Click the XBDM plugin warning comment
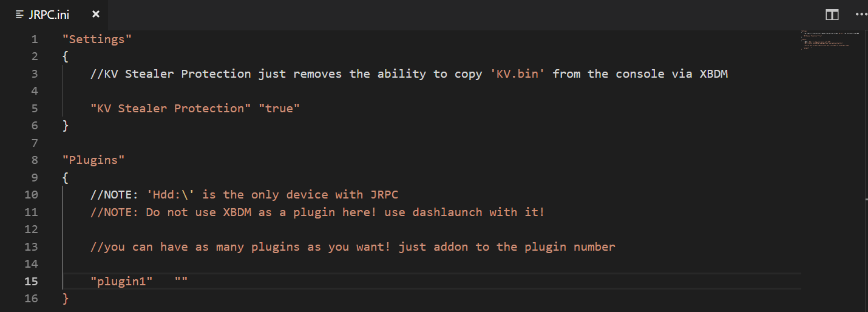 [x=317, y=212]
